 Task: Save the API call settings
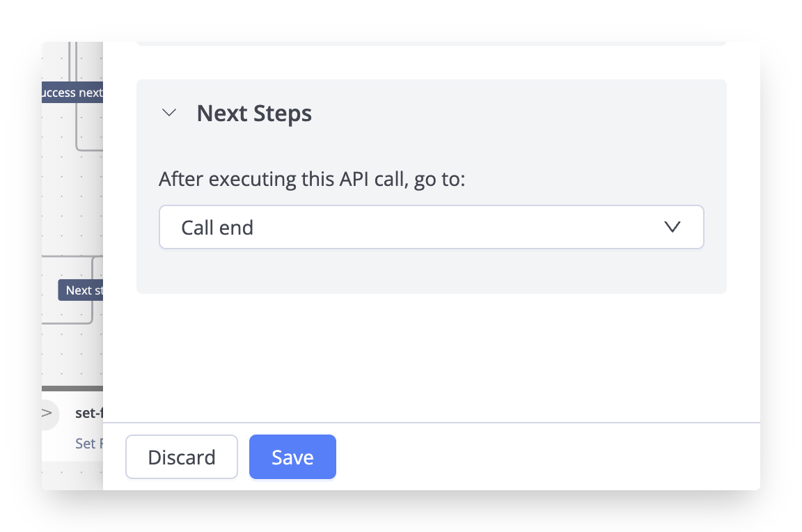click(292, 457)
